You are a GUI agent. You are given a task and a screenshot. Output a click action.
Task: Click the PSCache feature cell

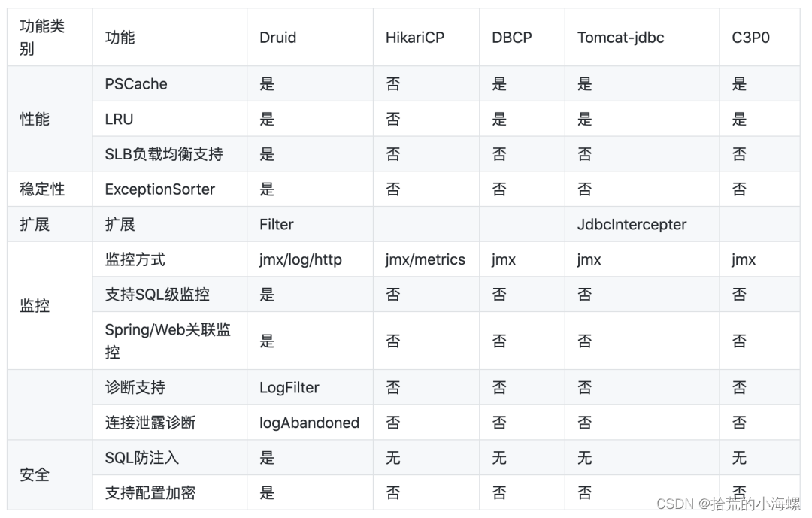pos(170,84)
